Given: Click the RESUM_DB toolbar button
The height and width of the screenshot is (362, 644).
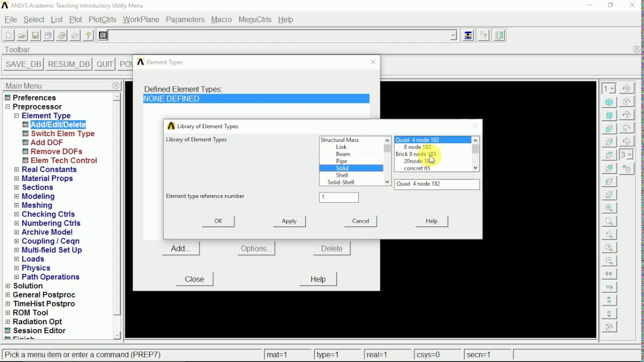Looking at the screenshot, I should [x=69, y=64].
